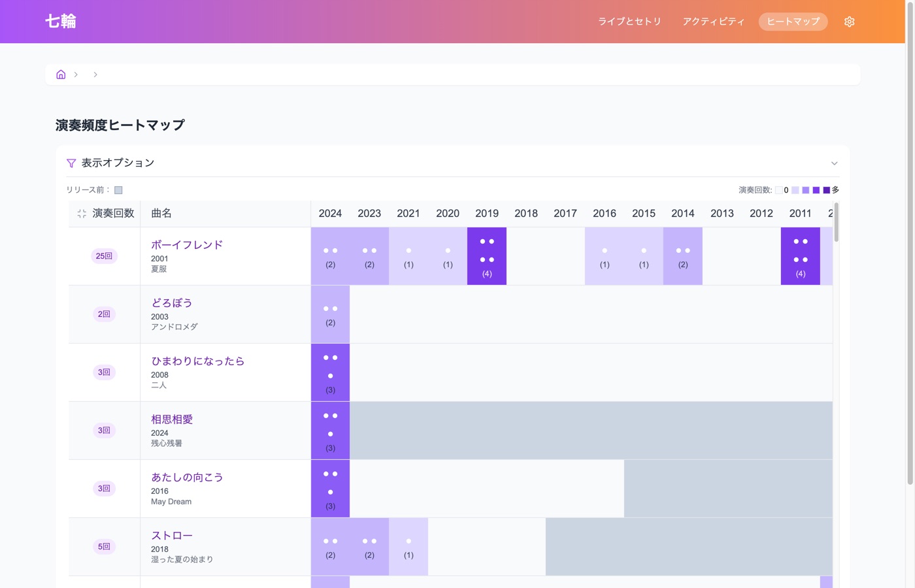This screenshot has width=915, height=588.
Task: Click ボーイフレンド's 2024 cell showing (2)
Action: click(330, 256)
